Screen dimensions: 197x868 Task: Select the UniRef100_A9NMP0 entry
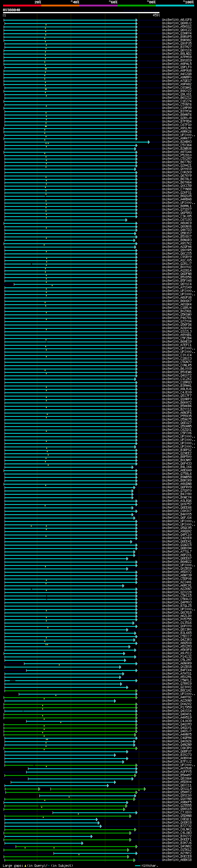[177, 78]
